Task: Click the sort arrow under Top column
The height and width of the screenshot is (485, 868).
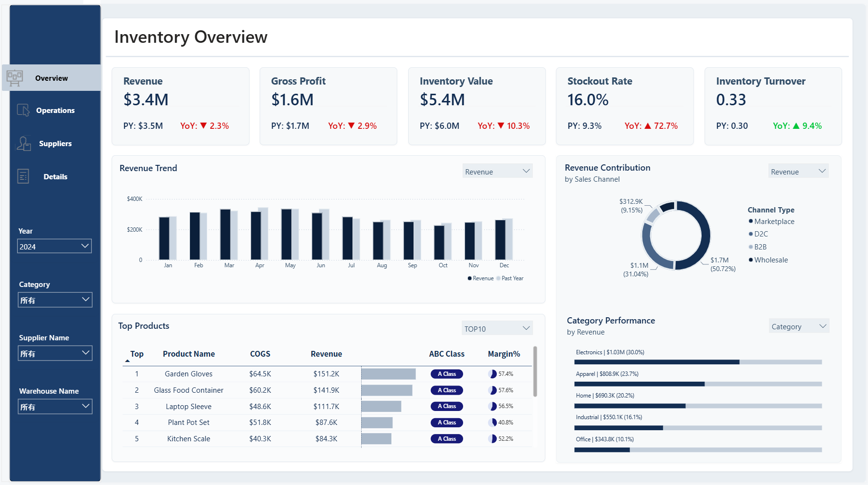Action: [x=127, y=361]
